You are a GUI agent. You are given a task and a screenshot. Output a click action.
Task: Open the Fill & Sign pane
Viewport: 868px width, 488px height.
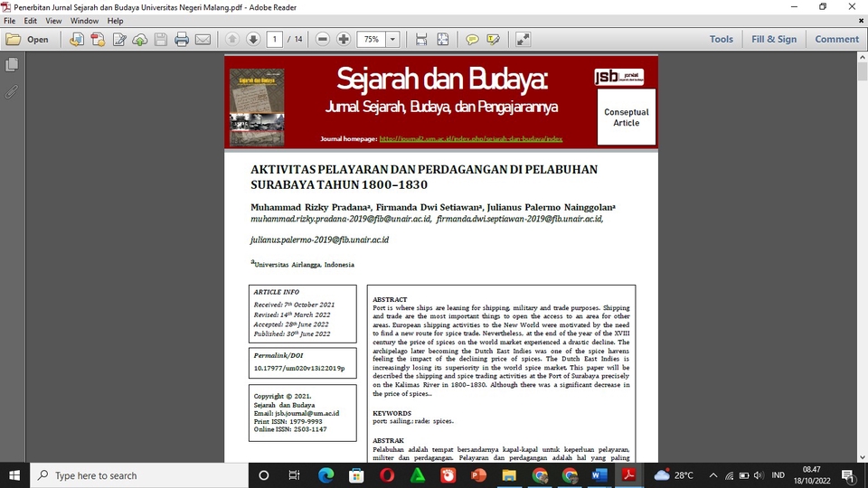pos(774,39)
